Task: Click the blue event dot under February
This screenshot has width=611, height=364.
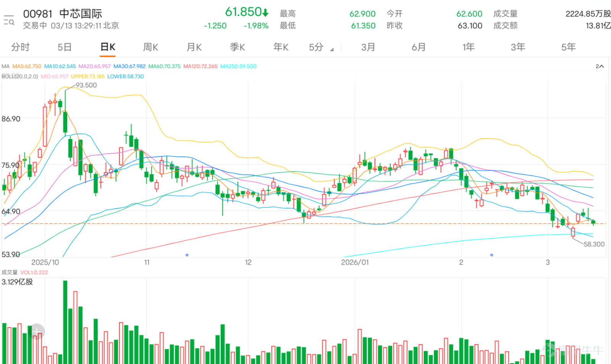Action: (491, 255)
